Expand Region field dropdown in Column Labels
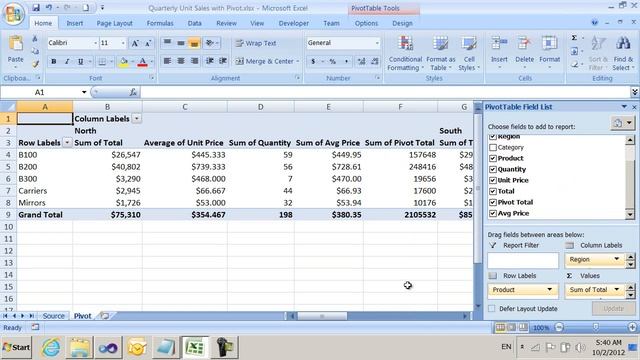The height and width of the screenshot is (360, 640). pos(616,259)
